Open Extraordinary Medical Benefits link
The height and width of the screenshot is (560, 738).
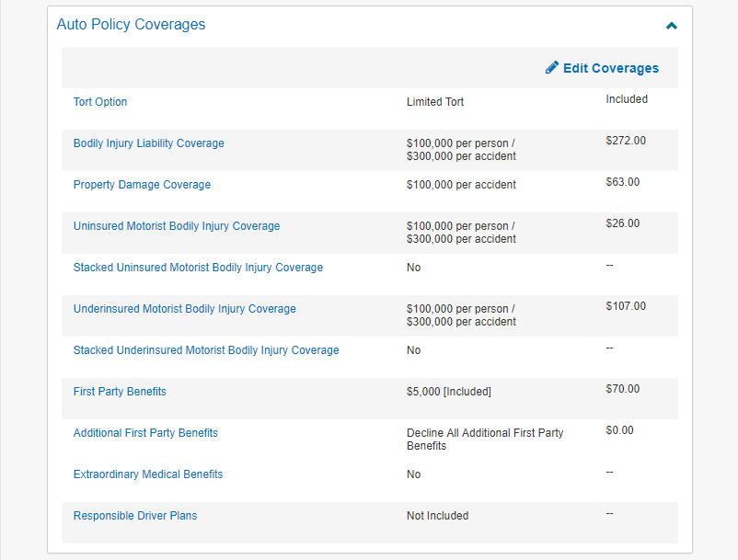[x=147, y=474]
